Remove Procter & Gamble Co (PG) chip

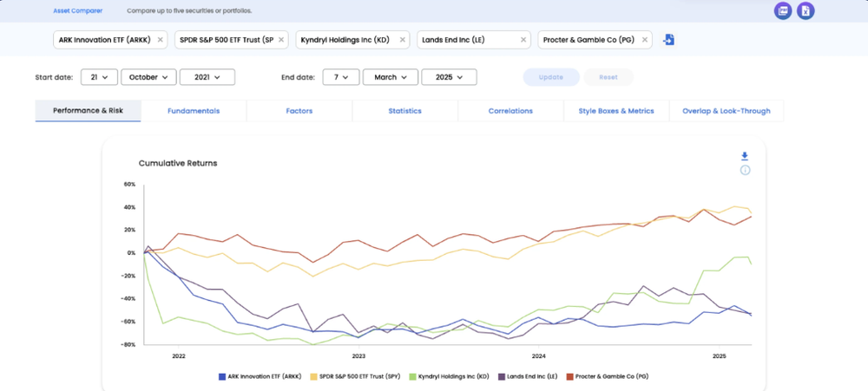[644, 40]
